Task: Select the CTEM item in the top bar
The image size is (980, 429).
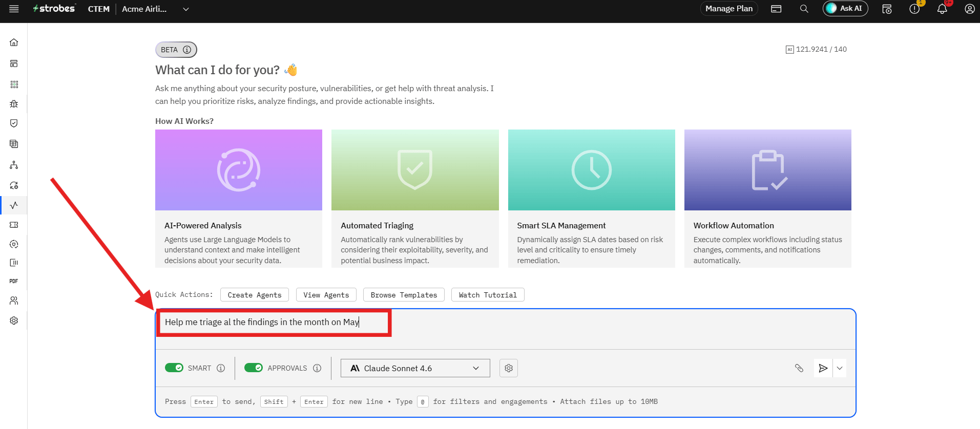Action: click(99, 9)
